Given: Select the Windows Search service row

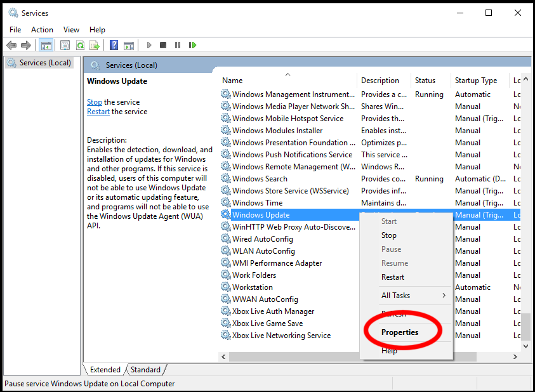Looking at the screenshot, I should [260, 179].
